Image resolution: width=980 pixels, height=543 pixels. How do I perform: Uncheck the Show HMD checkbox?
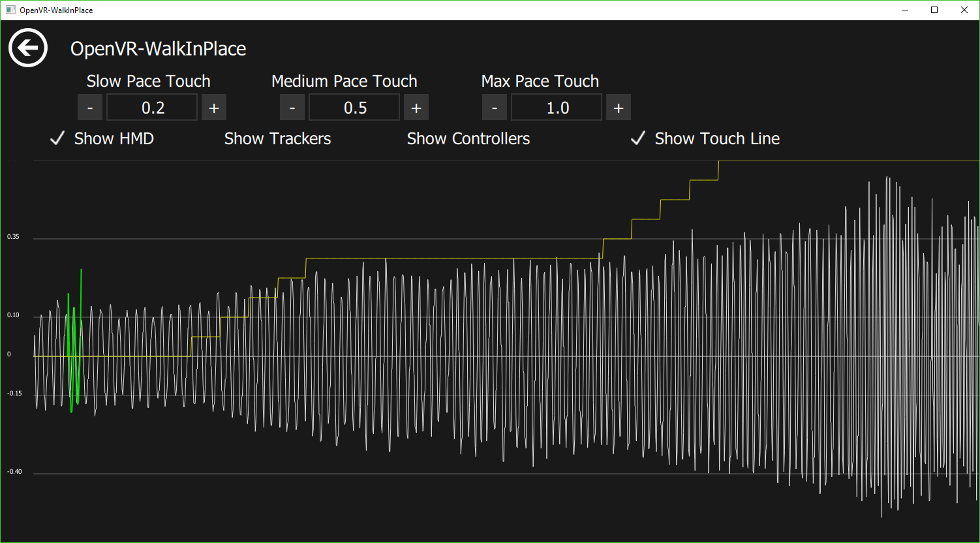pos(57,138)
